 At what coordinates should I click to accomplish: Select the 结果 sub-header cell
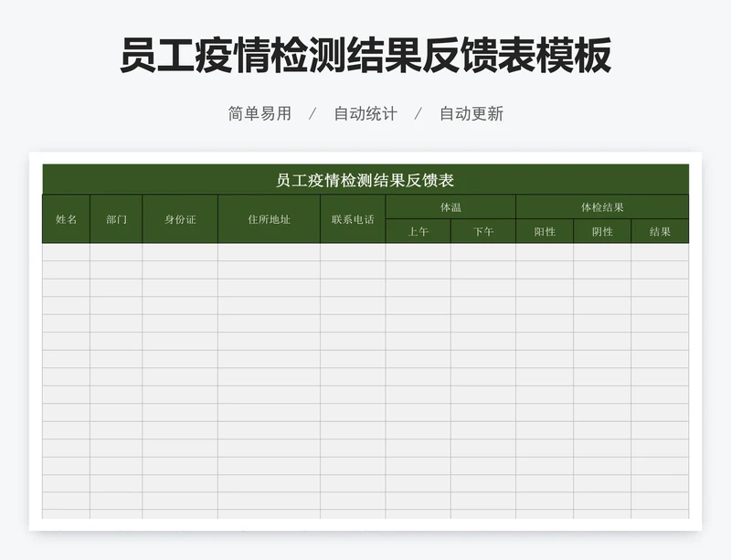[660, 231]
